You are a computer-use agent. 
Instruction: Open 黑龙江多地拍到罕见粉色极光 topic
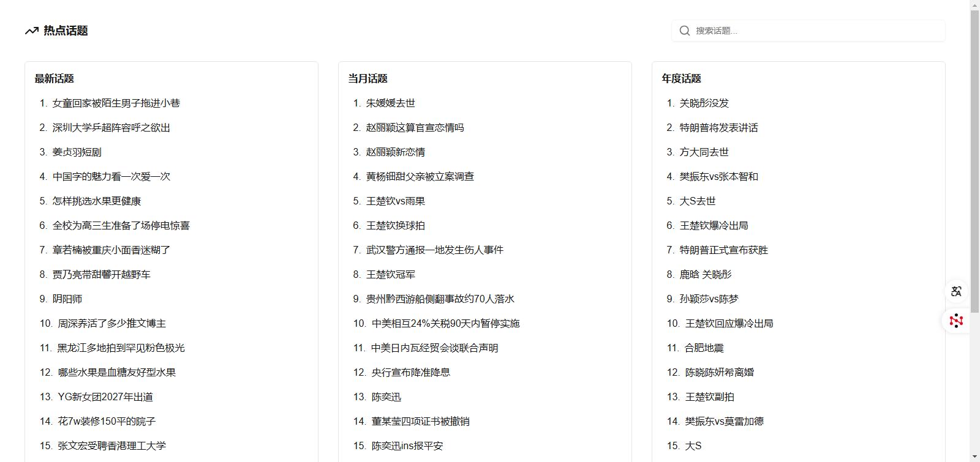pyautogui.click(x=121, y=348)
